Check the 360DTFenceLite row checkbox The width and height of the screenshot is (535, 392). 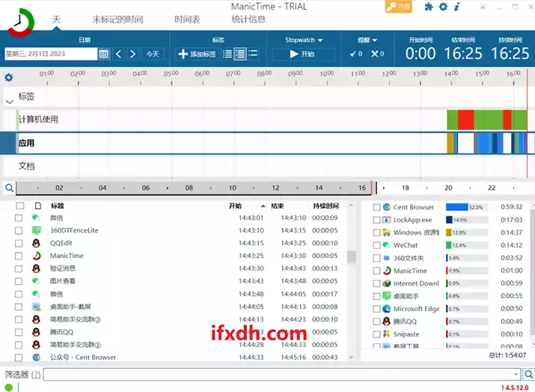click(x=19, y=230)
